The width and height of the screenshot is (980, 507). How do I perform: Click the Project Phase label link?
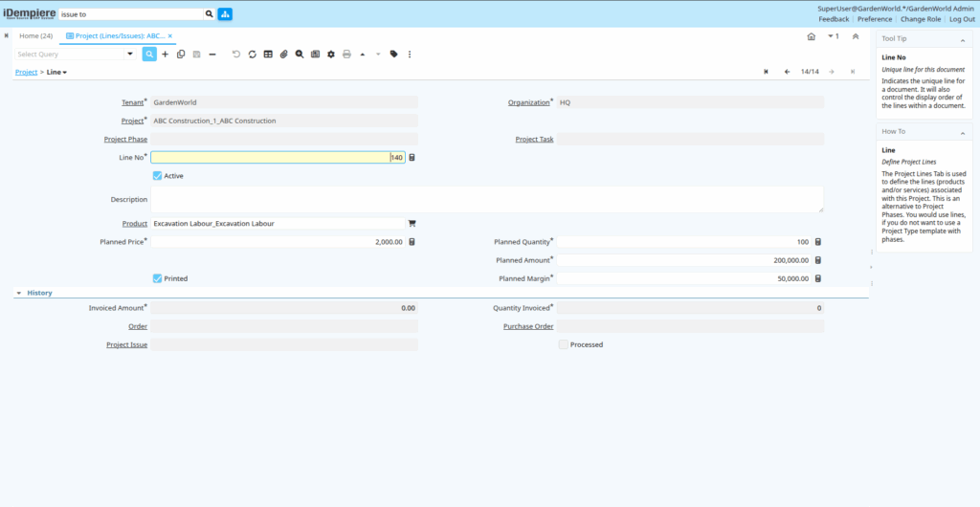125,140
